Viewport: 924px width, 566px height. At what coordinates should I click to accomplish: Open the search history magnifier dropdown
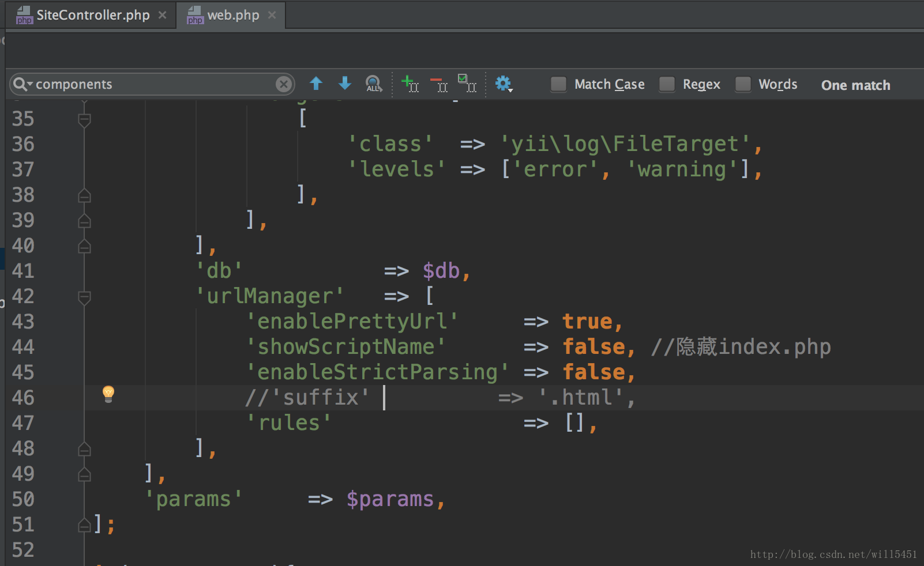point(22,84)
